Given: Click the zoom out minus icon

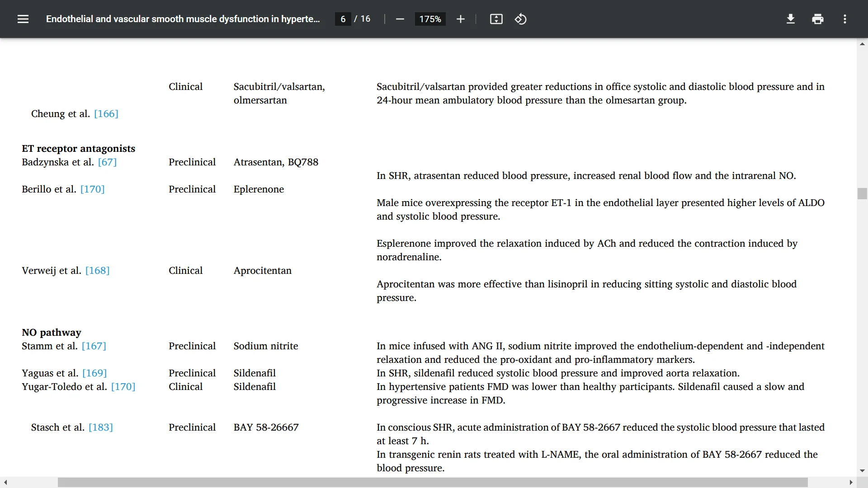Looking at the screenshot, I should click(x=400, y=19).
